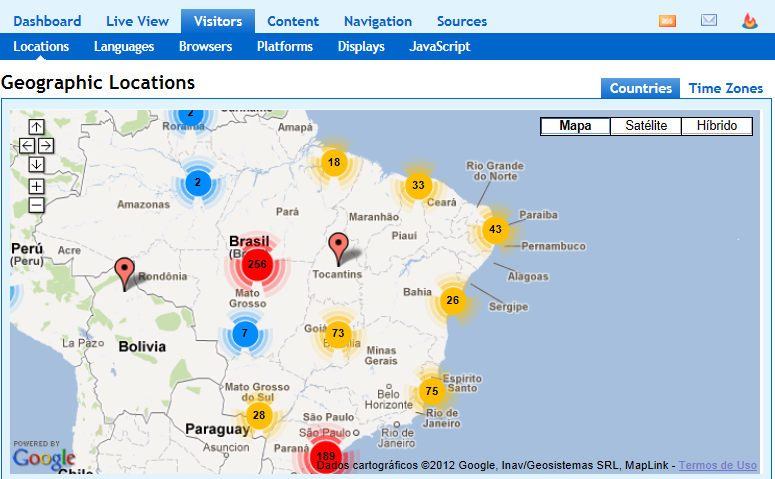Viewport: 775px width, 479px height.
Task: Switch map to Satélite view
Action: pos(646,126)
